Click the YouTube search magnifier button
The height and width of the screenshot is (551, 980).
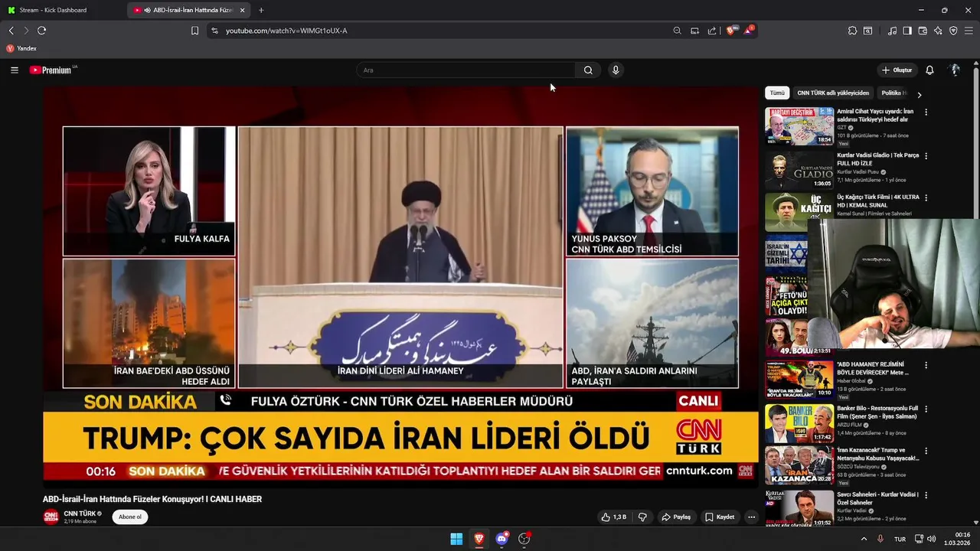tap(588, 70)
